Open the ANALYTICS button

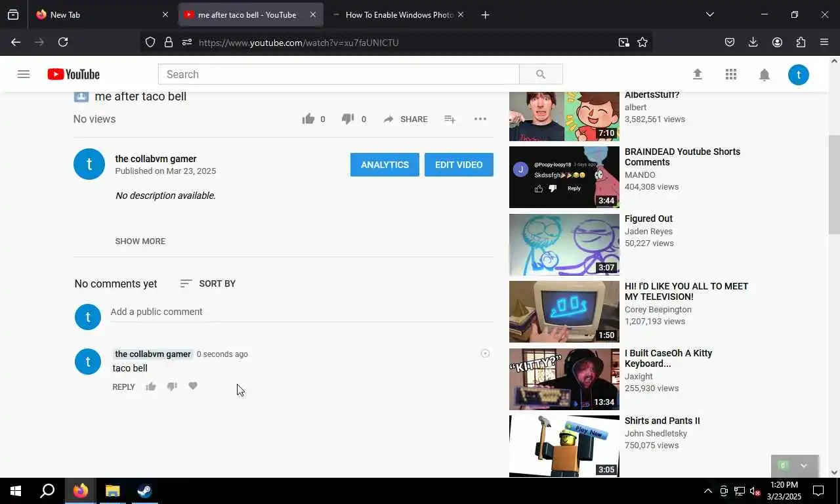[x=385, y=165]
